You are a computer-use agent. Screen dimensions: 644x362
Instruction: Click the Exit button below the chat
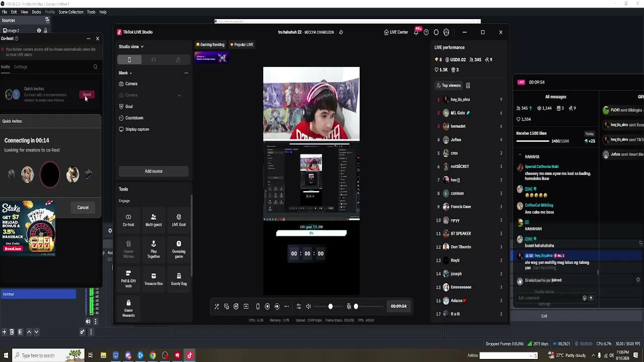(x=544, y=316)
